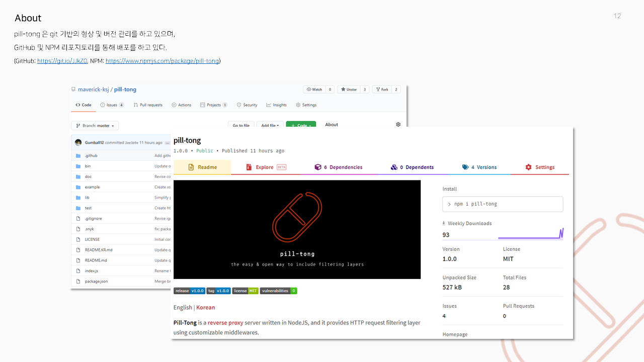Screen dimensions: 644x362
Task: Click the Go to file button
Action: pyautogui.click(x=240, y=125)
